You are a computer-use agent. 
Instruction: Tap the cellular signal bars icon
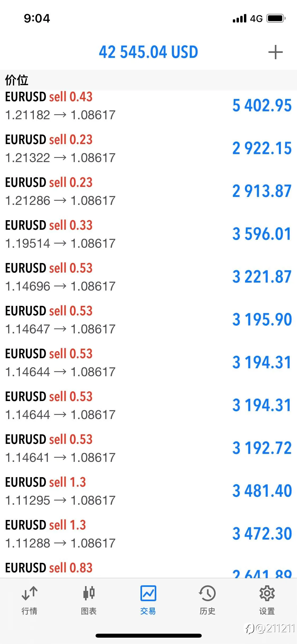click(240, 19)
